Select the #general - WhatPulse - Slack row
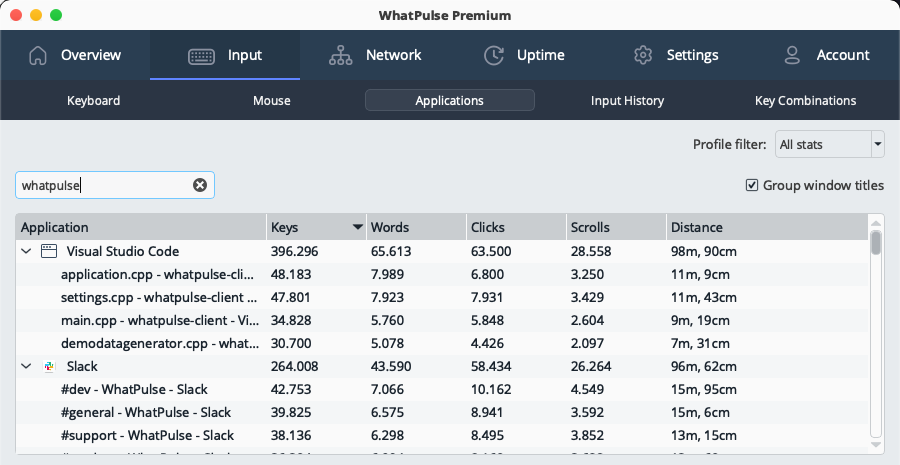This screenshot has height=465, width=900. click(442, 412)
